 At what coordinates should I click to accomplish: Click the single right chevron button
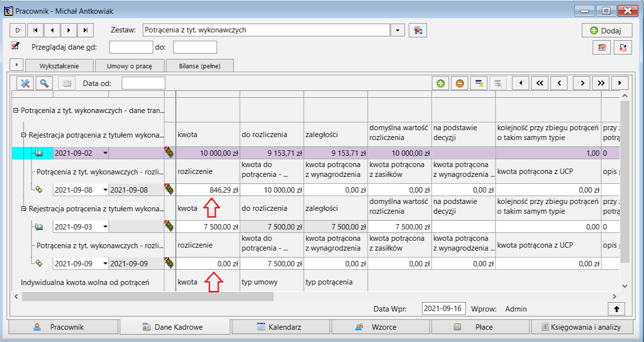coord(582,83)
